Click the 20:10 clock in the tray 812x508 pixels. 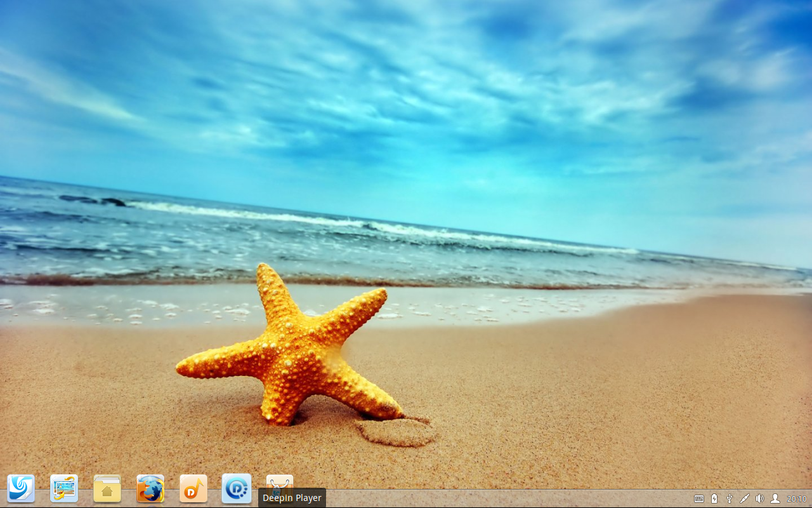(797, 499)
